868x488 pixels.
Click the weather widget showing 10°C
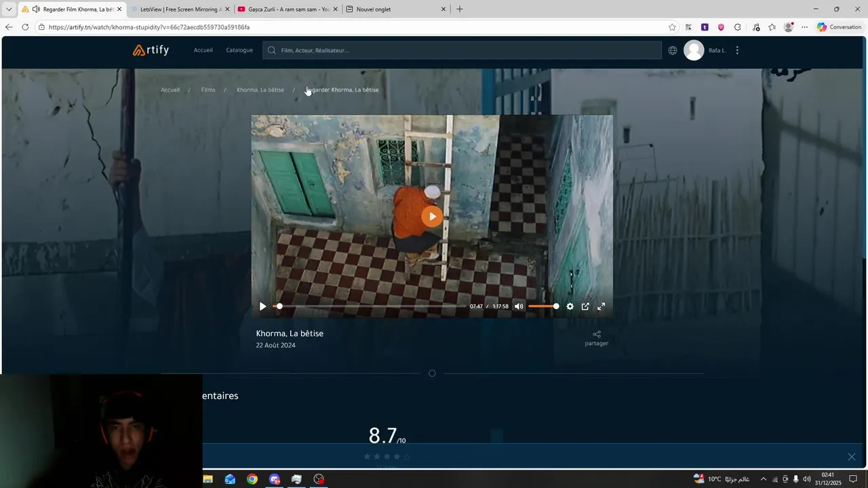point(722,479)
